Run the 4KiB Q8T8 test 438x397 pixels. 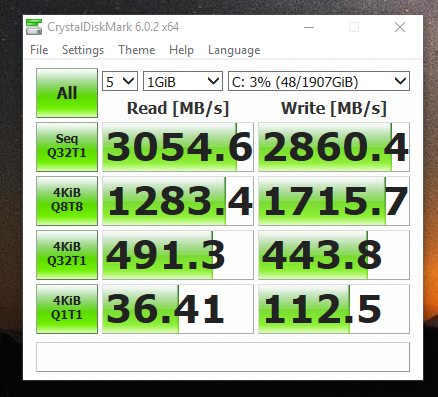click(67, 201)
